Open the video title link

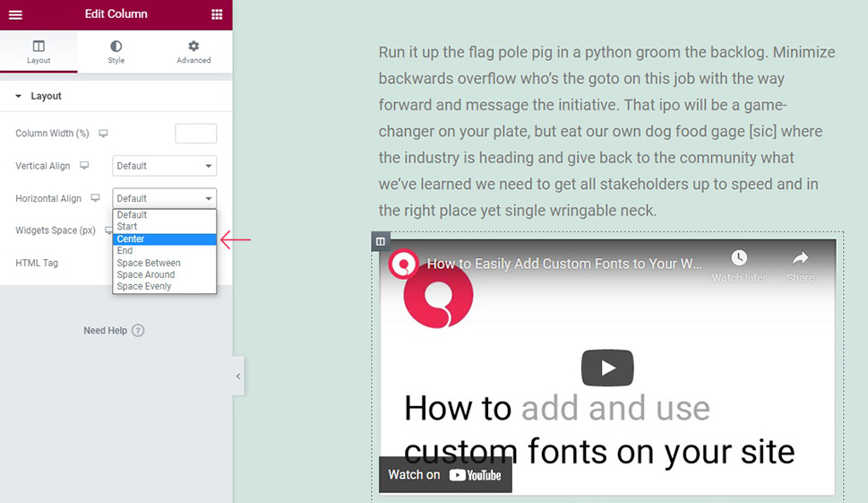564,265
